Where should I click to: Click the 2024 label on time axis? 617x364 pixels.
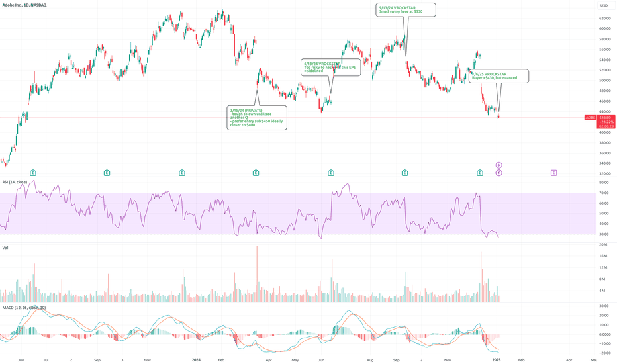pos(196,360)
